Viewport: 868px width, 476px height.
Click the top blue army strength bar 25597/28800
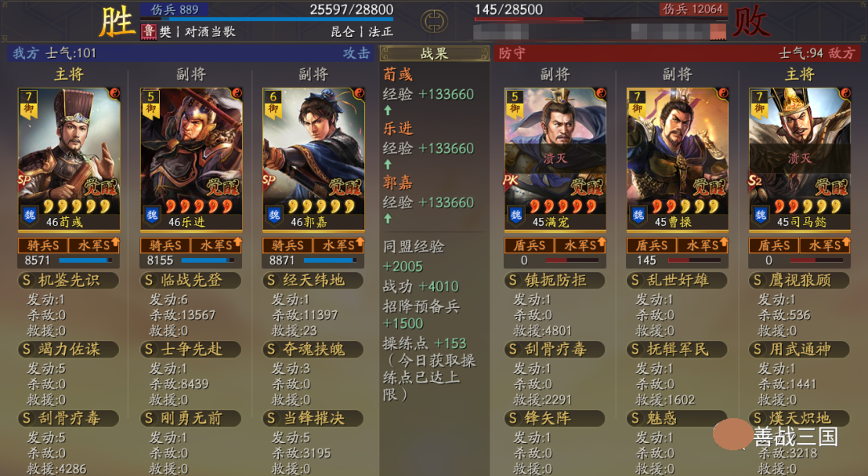(x=264, y=19)
